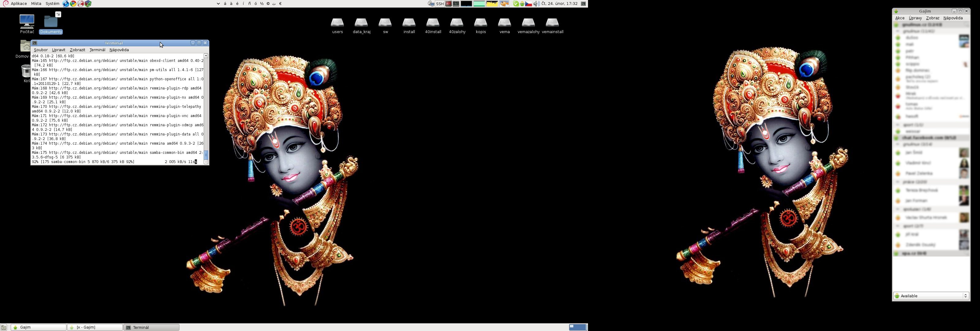
Task: Click the black CPU monitor graph
Action: click(x=466, y=4)
